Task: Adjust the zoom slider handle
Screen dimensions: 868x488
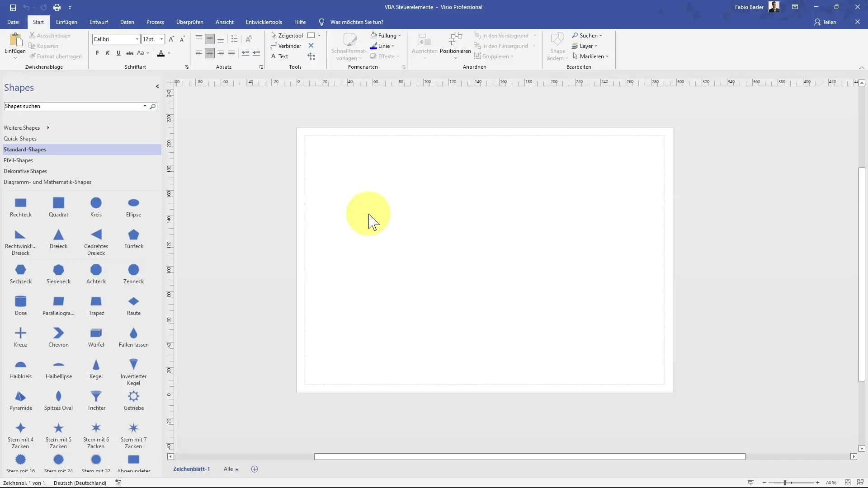Action: [785, 483]
